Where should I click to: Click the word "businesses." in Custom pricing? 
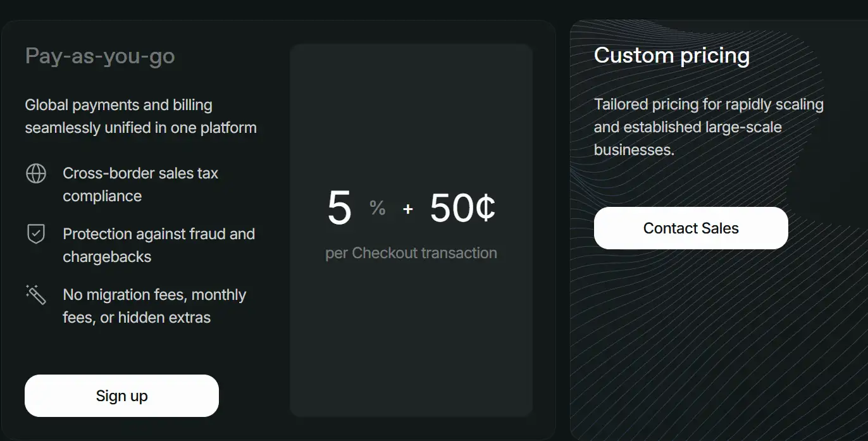pos(634,150)
